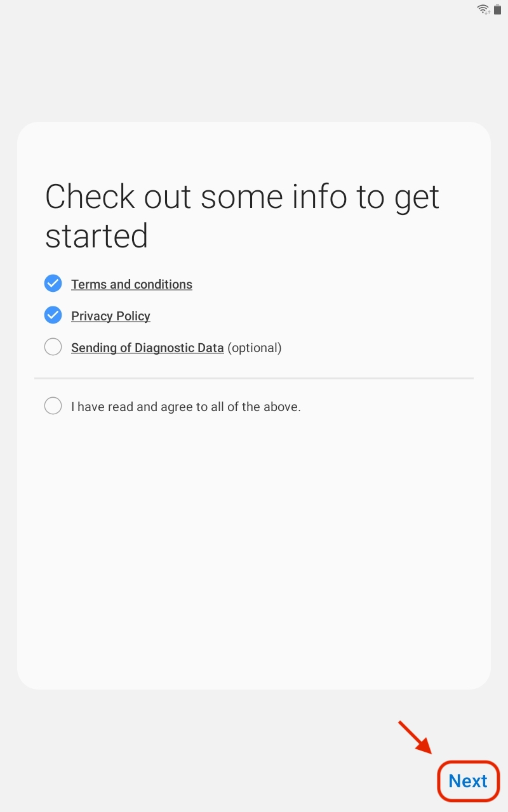Click the red arrow pointing to Next

[x=415, y=737]
